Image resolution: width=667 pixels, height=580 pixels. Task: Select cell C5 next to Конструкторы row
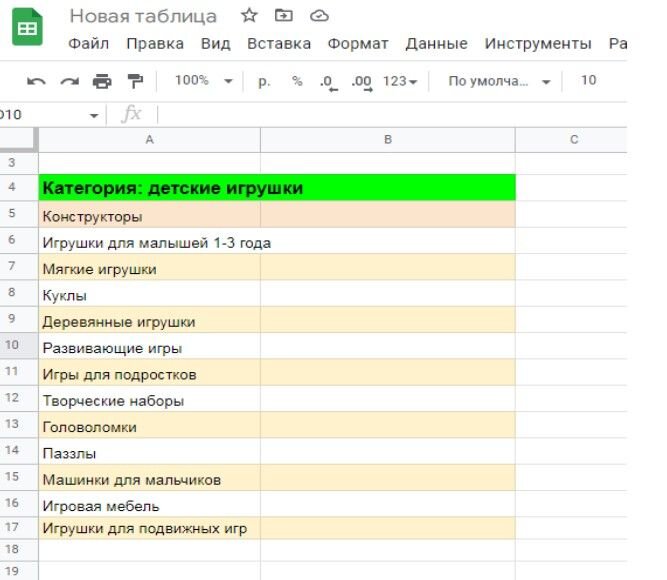pyautogui.click(x=571, y=214)
